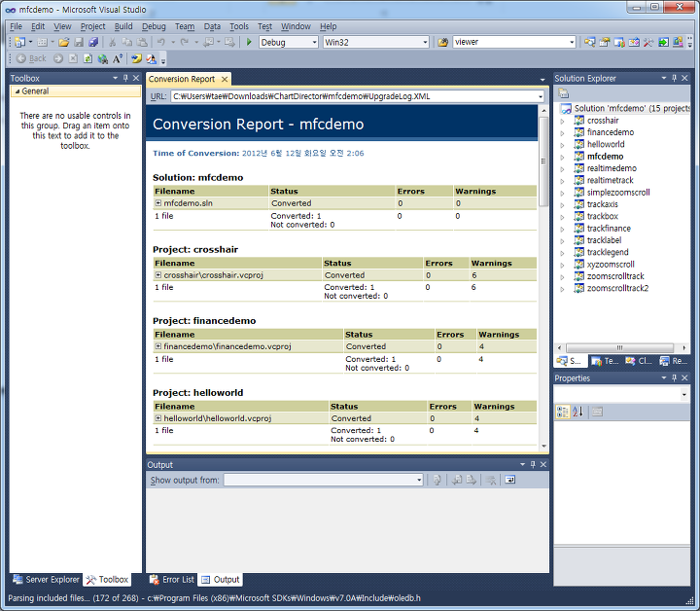Click the Toggle Word Wrap output icon
Screen dimensions: 700x611
[509, 480]
